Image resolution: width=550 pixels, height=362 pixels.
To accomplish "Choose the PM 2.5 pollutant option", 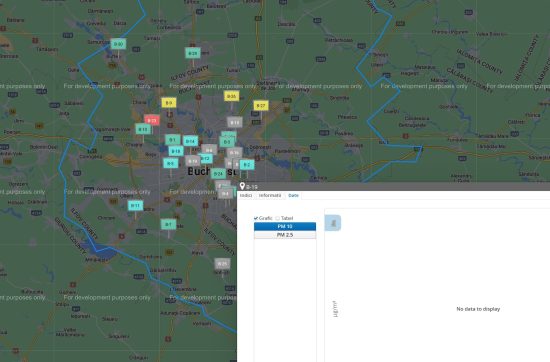I will 285,235.
